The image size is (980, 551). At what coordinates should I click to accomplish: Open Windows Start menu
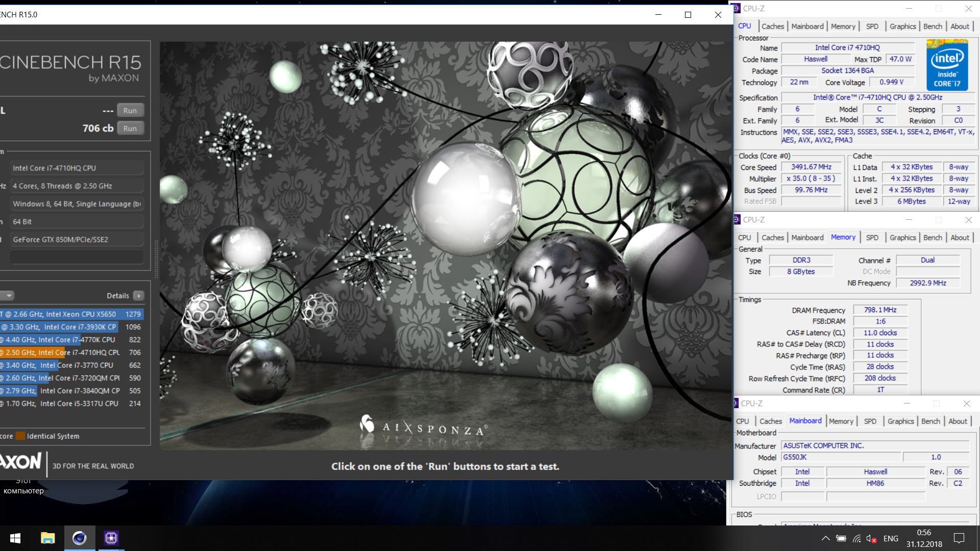(x=15, y=538)
